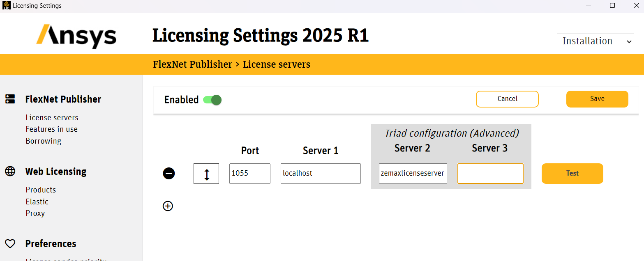The height and width of the screenshot is (261, 644).
Task: Click the empty Server 3 input field
Action: coord(490,174)
